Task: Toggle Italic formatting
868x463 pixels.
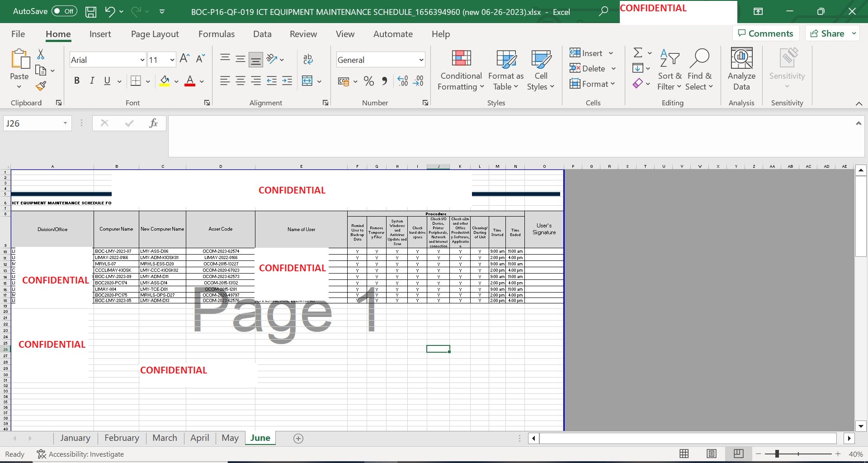Action: tap(92, 81)
